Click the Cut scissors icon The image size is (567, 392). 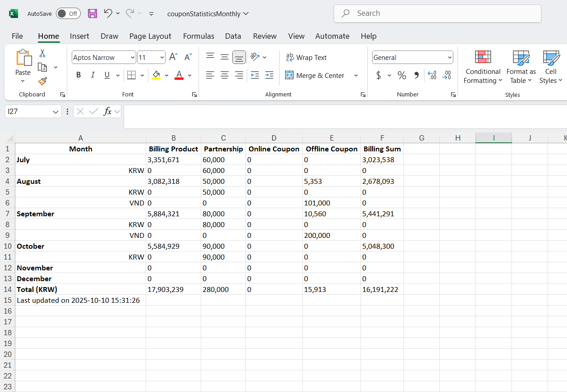pyautogui.click(x=42, y=53)
